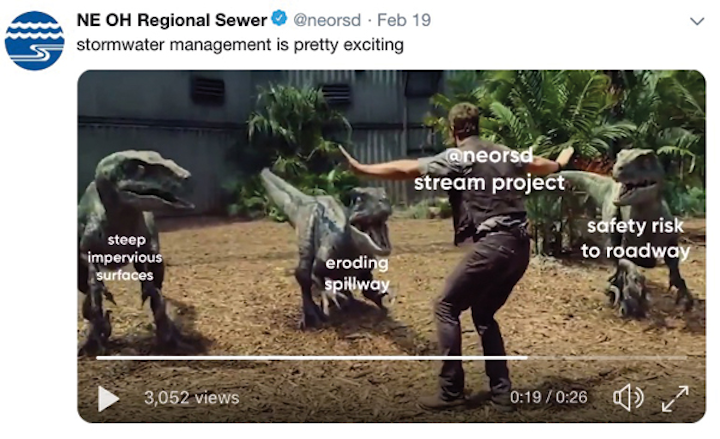Screen dimensions: 720x439
Task: Open the tweet options chevron menu
Action: [x=697, y=21]
